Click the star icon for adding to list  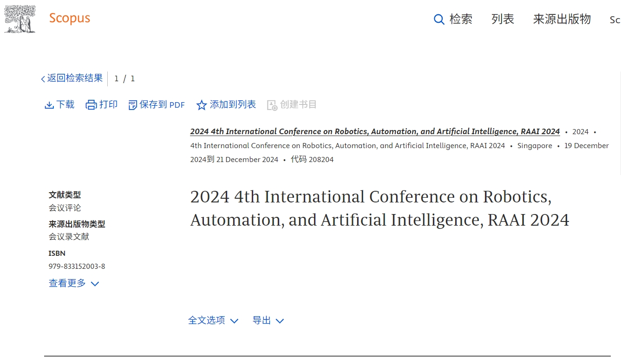pyautogui.click(x=201, y=105)
